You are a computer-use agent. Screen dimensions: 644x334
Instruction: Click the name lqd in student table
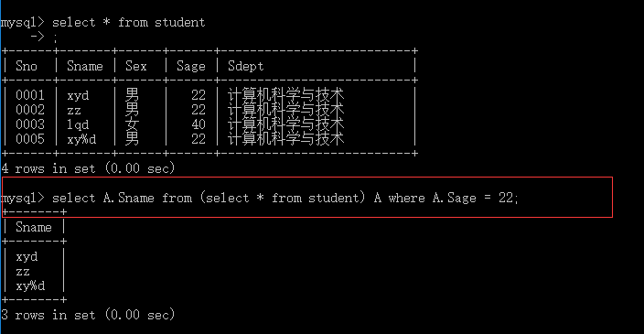pos(78,124)
